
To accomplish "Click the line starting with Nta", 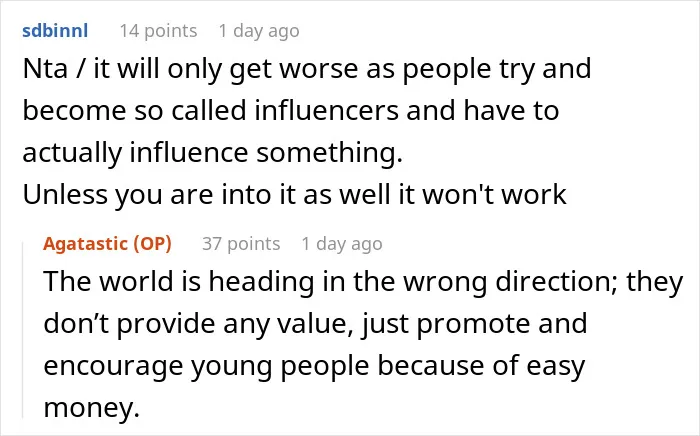I will pyautogui.click(x=307, y=70).
